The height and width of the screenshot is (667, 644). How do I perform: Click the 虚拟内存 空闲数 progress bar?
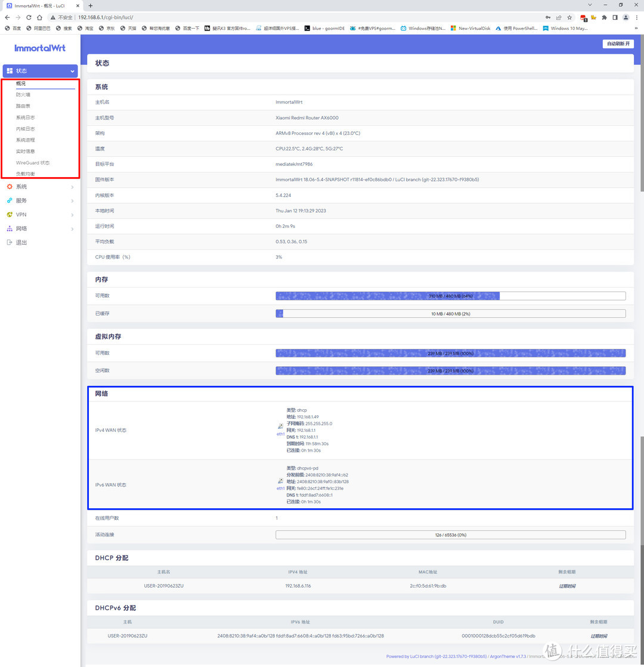click(451, 371)
